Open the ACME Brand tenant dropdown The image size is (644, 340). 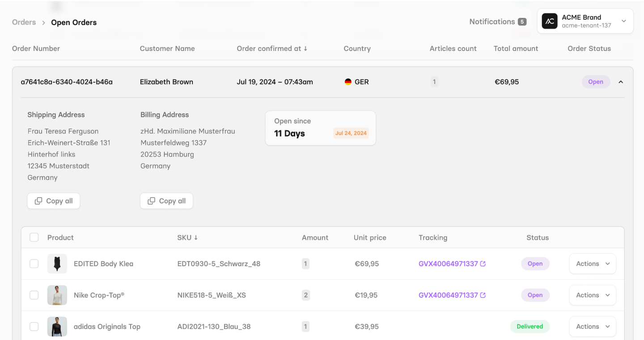point(585,21)
